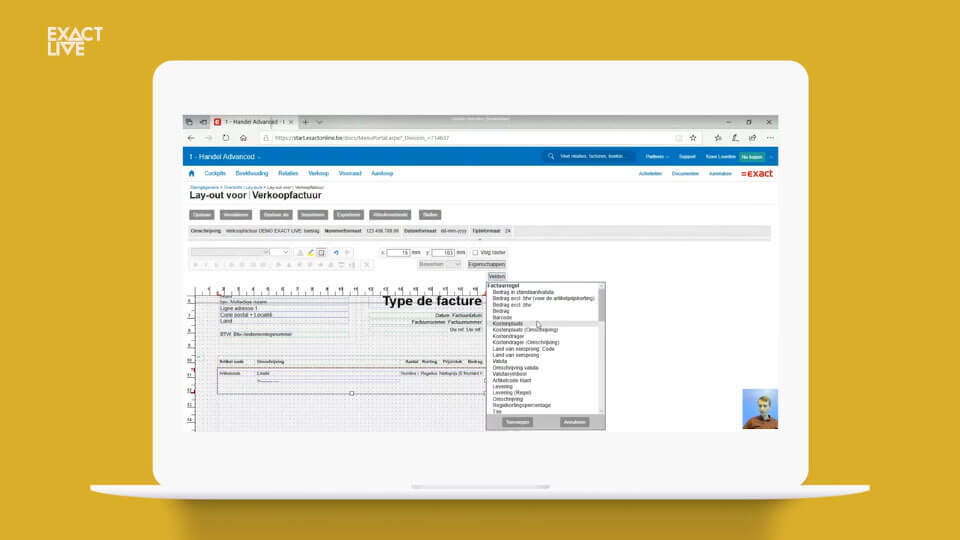Image resolution: width=960 pixels, height=540 pixels.
Task: Select 'Levering (Regel)' in the fields list
Action: pyautogui.click(x=512, y=392)
